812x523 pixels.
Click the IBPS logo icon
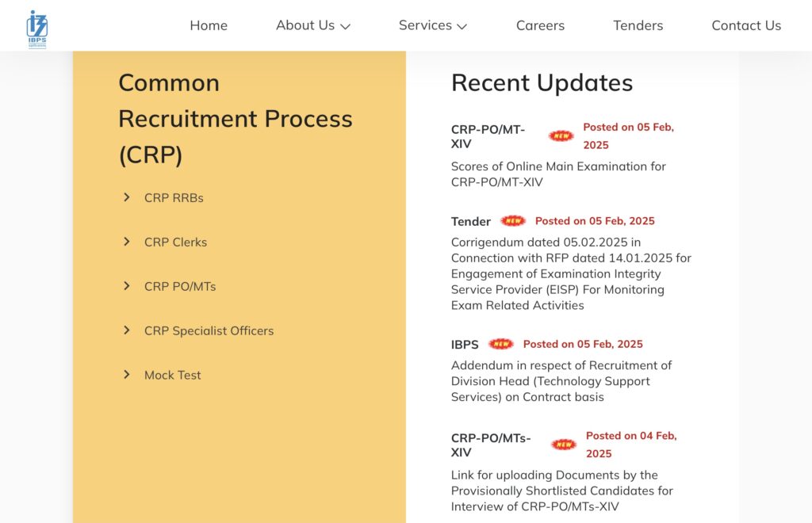point(36,29)
